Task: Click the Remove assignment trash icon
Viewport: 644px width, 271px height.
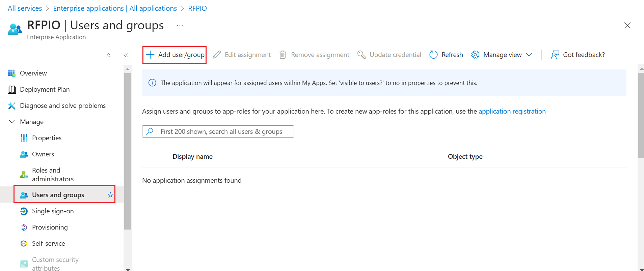Action: click(283, 55)
